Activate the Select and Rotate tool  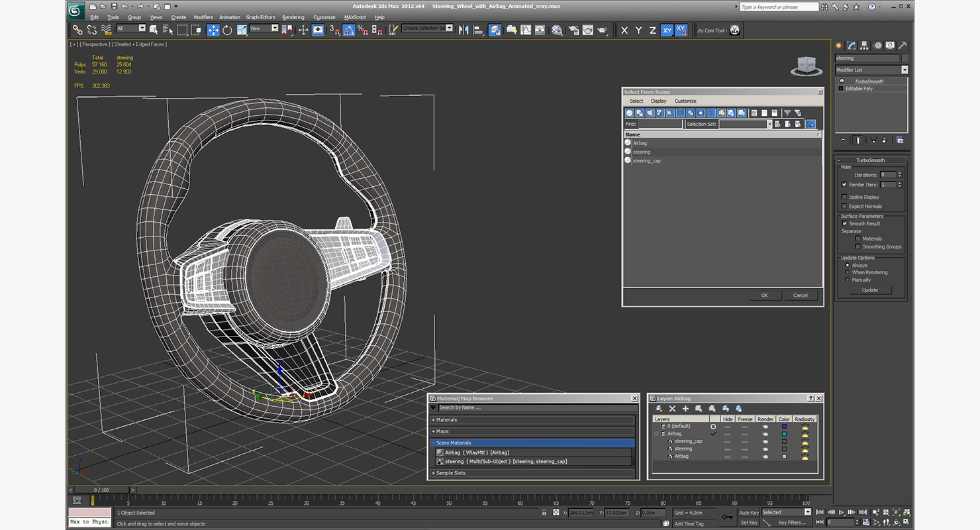pyautogui.click(x=227, y=30)
